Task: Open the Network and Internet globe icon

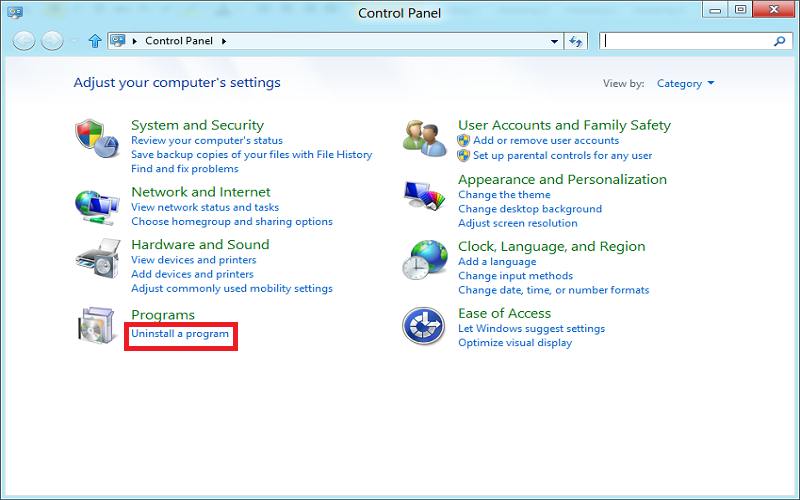Action: pyautogui.click(x=97, y=207)
